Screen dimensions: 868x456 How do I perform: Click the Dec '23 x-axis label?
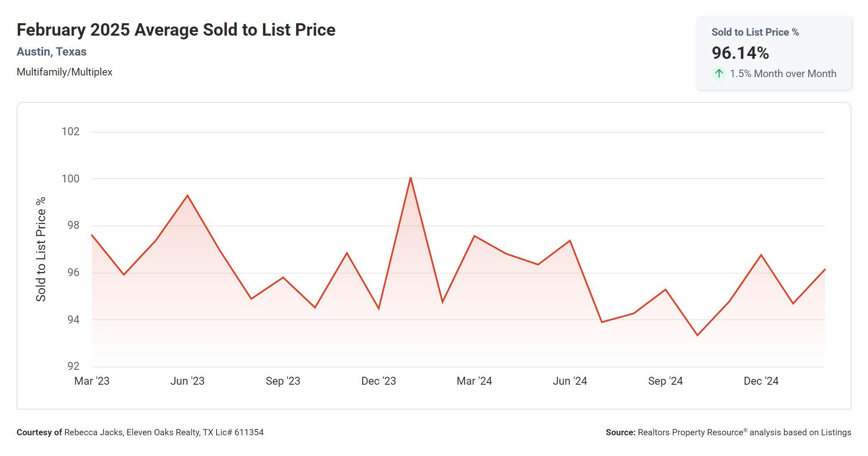click(379, 381)
